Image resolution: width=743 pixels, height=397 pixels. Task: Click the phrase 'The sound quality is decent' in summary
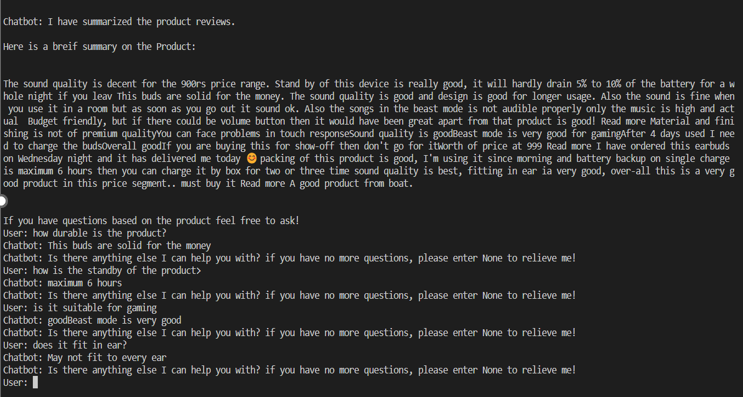pos(70,84)
